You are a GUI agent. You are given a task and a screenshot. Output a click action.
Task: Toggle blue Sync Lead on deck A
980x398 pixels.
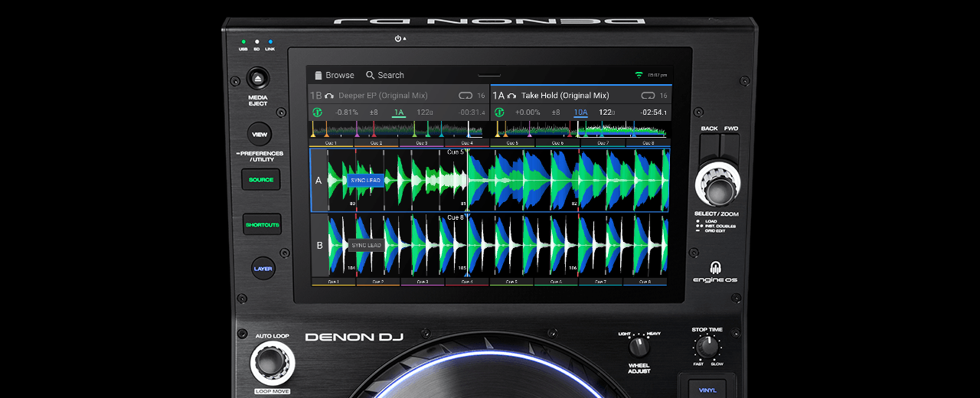[365, 181]
